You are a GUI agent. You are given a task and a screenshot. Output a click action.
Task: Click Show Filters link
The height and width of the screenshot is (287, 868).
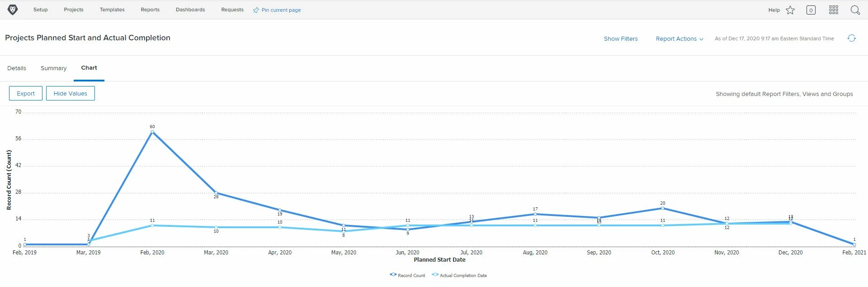point(621,38)
